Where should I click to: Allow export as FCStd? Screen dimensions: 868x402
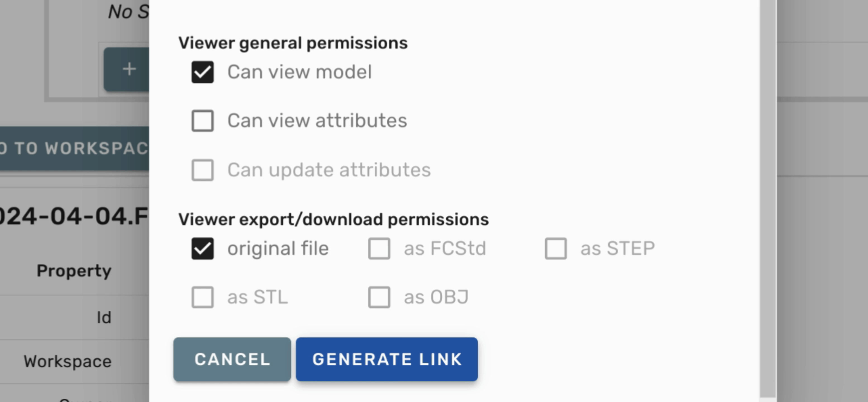[379, 249]
